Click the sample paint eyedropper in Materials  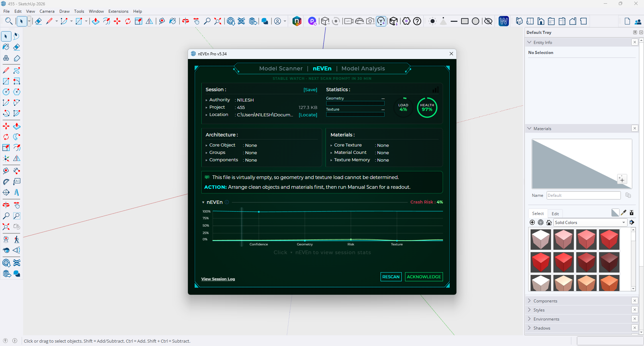point(624,213)
